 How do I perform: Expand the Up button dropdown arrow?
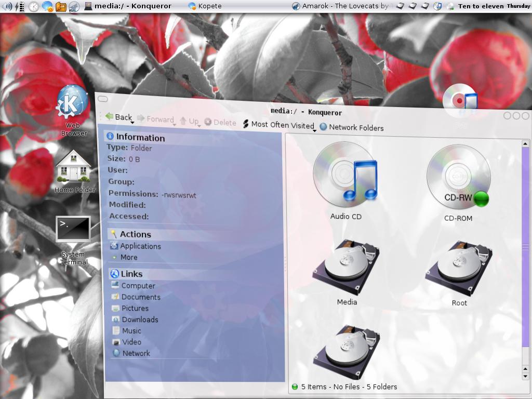click(199, 126)
